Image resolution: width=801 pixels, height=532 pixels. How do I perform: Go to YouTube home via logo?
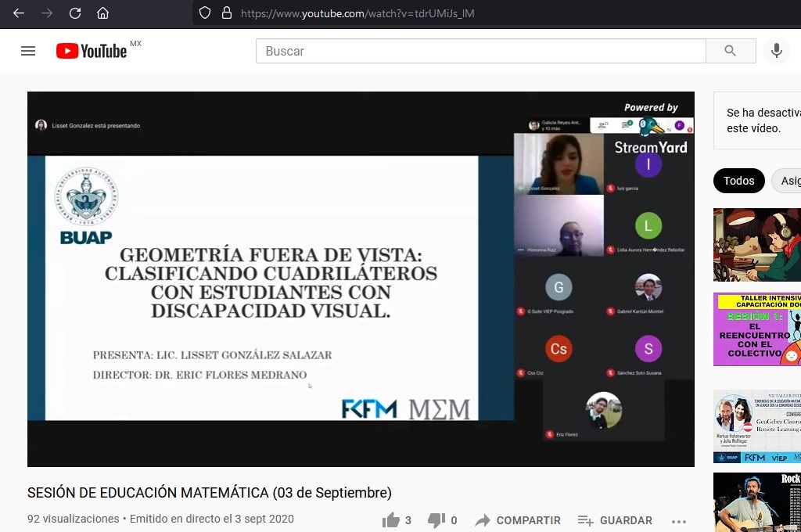click(92, 51)
